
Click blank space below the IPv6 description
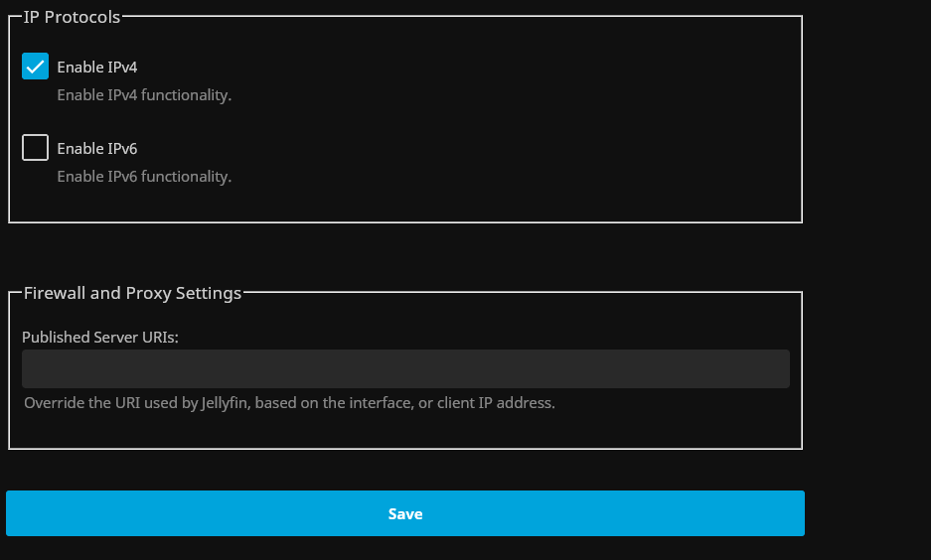(x=397, y=204)
